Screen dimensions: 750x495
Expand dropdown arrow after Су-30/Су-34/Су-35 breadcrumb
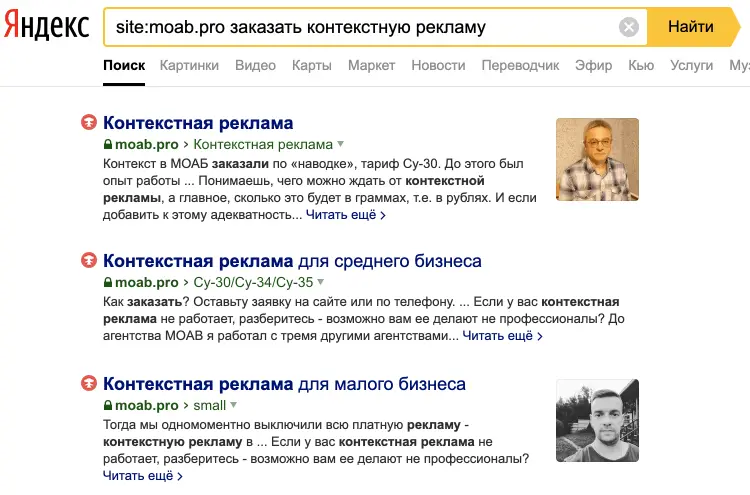[321, 283]
